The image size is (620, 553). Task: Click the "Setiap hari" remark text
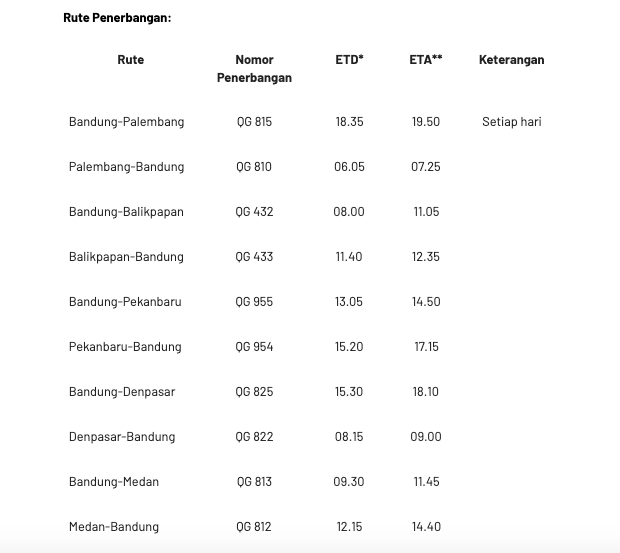[511, 122]
